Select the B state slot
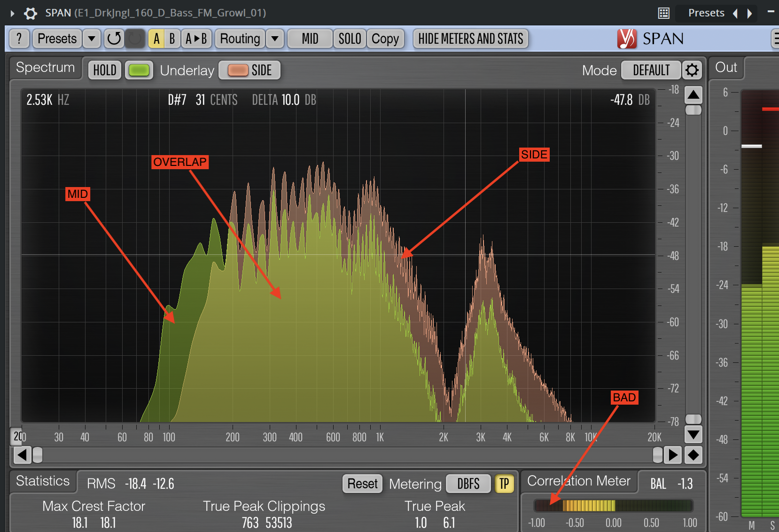779x532 pixels. (172, 39)
